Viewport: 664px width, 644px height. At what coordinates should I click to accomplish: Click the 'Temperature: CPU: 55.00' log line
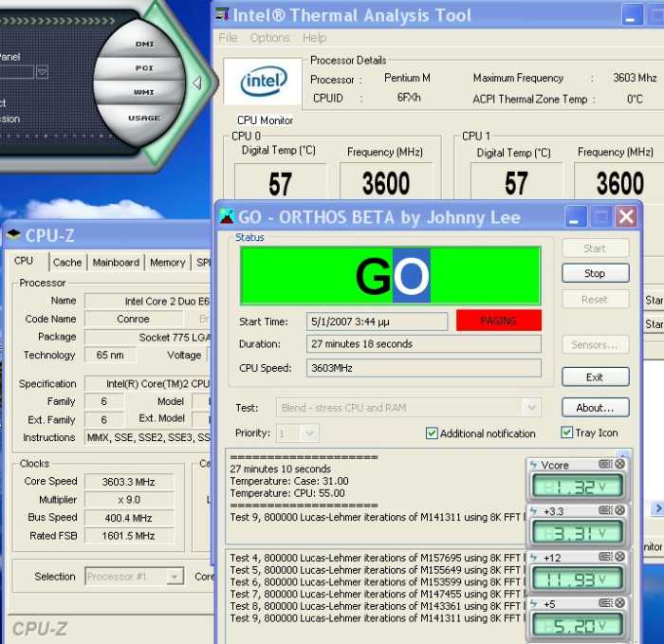click(x=287, y=493)
